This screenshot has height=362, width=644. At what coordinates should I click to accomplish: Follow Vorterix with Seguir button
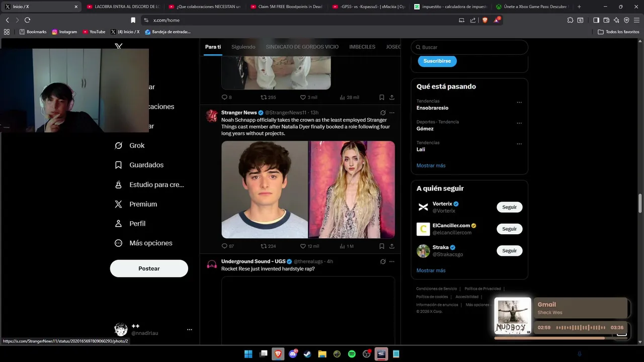(510, 207)
